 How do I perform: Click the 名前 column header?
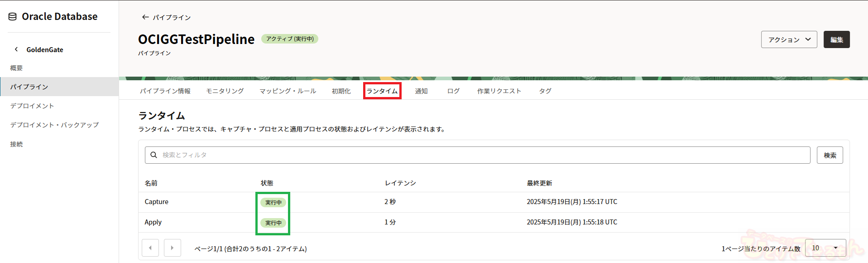tap(151, 183)
